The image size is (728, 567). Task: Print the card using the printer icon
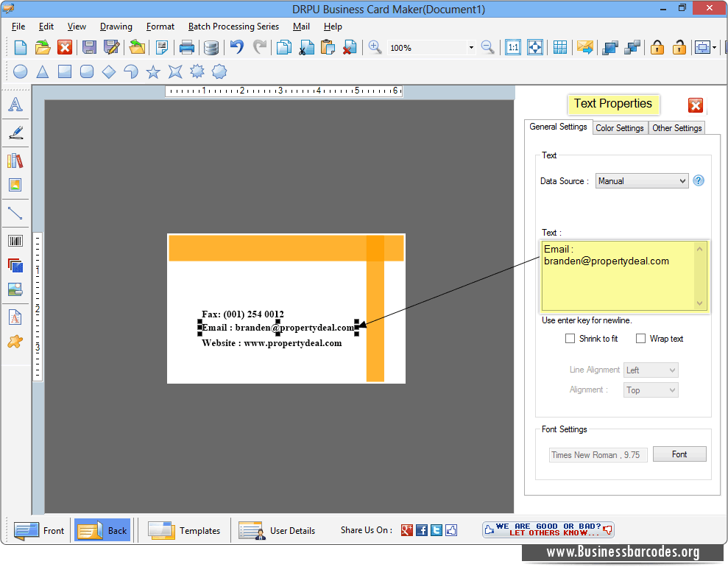coord(187,47)
